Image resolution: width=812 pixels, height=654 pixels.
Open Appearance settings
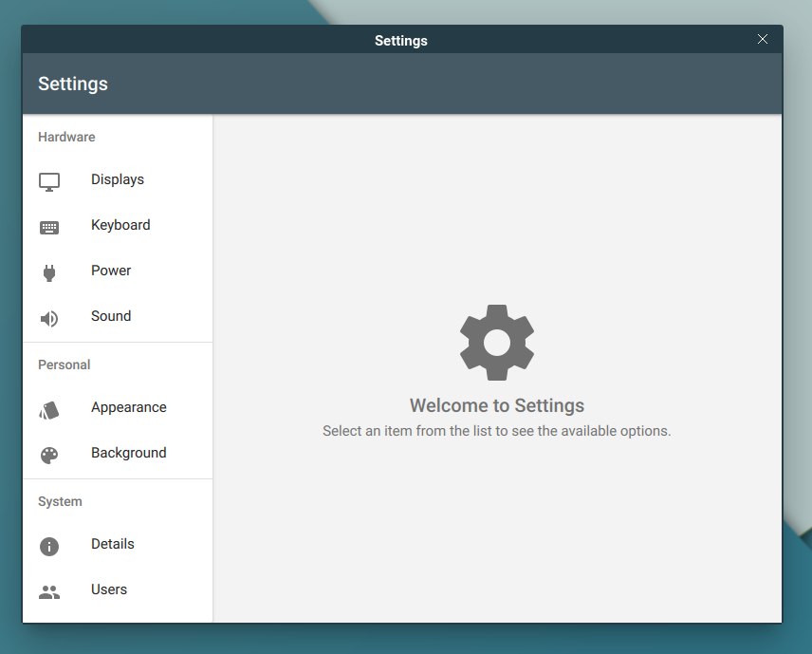coord(118,408)
